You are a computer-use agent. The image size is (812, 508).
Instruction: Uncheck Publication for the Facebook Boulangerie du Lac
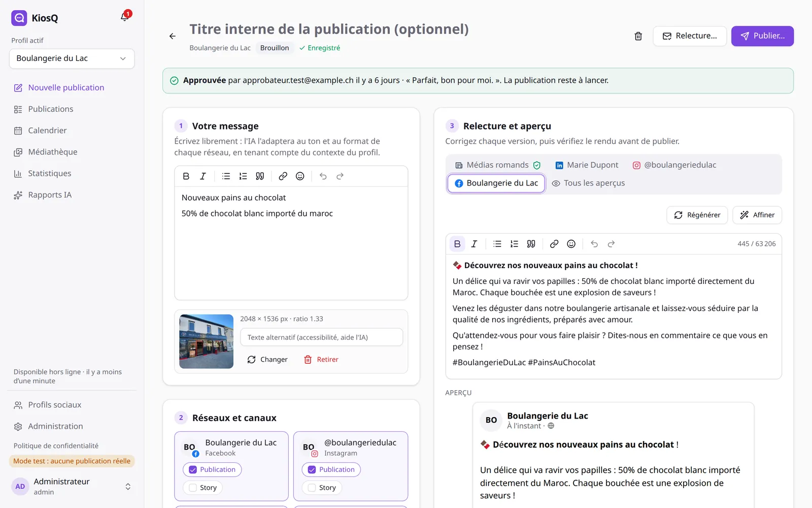click(x=212, y=469)
